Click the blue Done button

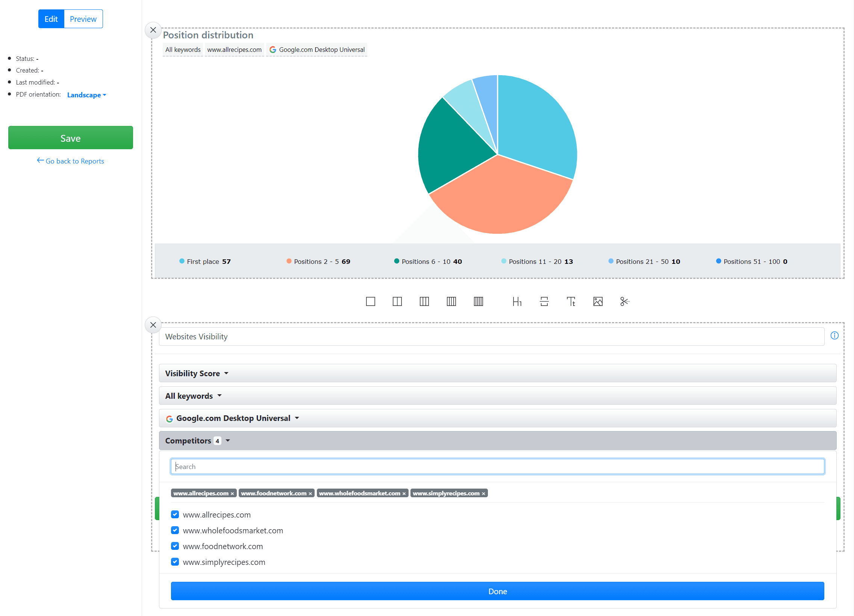(497, 591)
